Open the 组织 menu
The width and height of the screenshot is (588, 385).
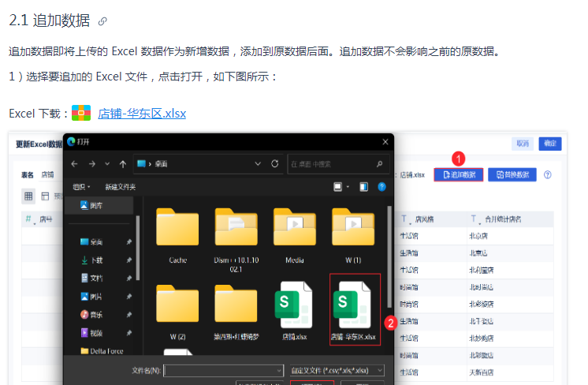81,187
